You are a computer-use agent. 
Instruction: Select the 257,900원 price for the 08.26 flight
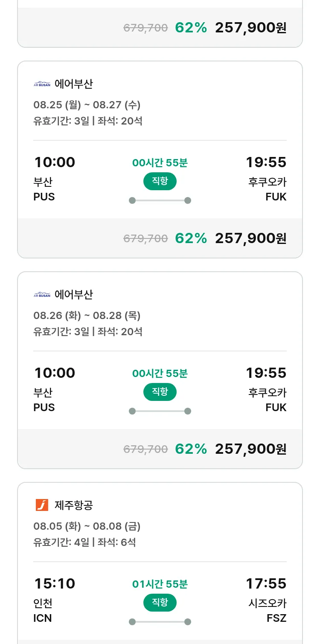[250, 449]
